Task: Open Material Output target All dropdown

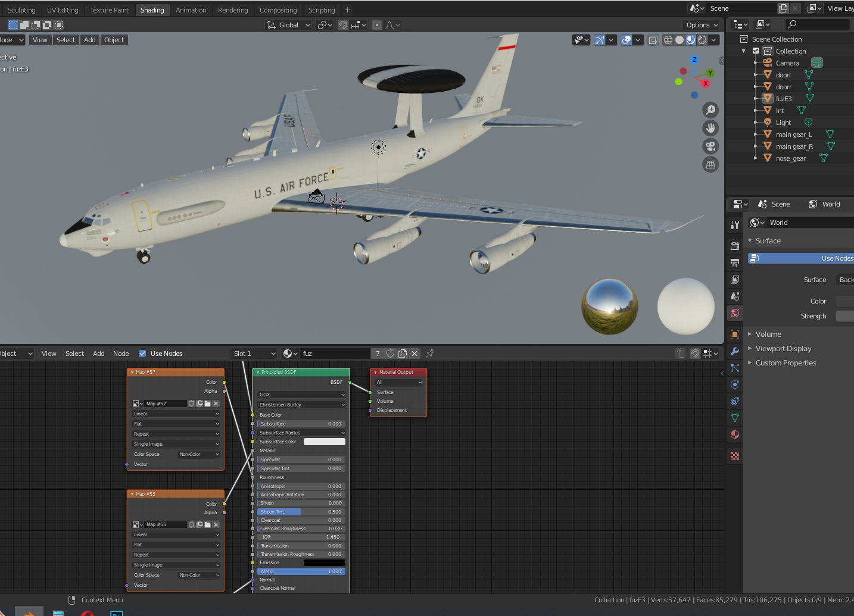Action: [398, 382]
